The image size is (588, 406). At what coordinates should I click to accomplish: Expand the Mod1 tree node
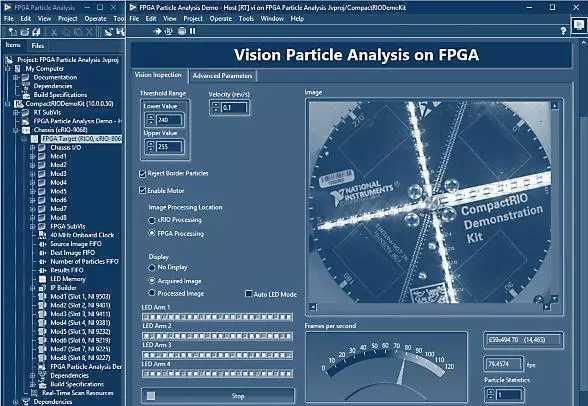[x=33, y=156]
